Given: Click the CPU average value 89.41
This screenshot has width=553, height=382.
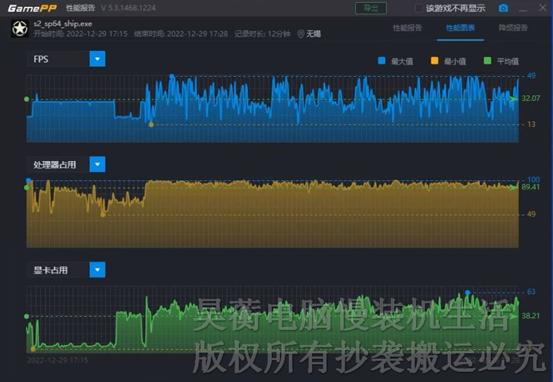Looking at the screenshot, I should 531,187.
